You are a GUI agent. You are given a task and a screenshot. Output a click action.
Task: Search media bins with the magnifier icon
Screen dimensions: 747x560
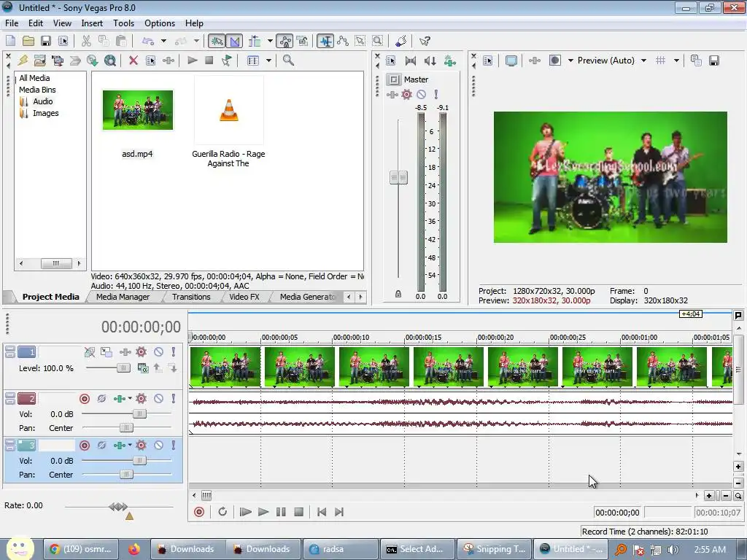tap(288, 61)
